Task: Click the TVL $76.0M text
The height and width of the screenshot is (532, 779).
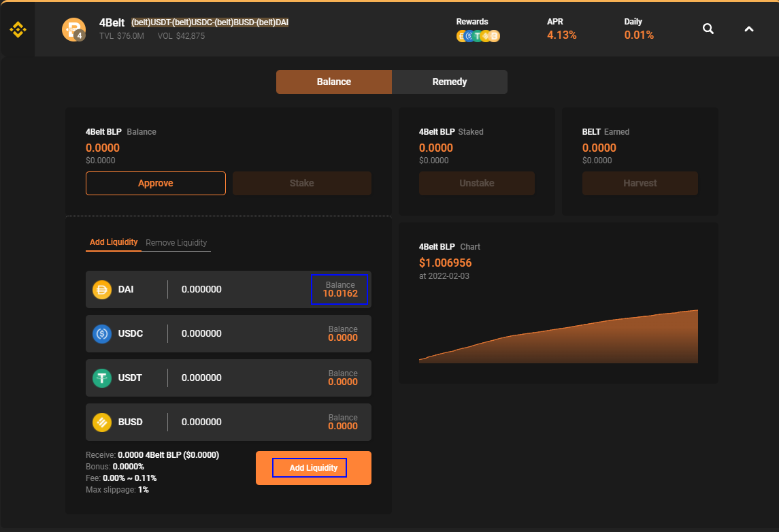Action: coord(122,36)
